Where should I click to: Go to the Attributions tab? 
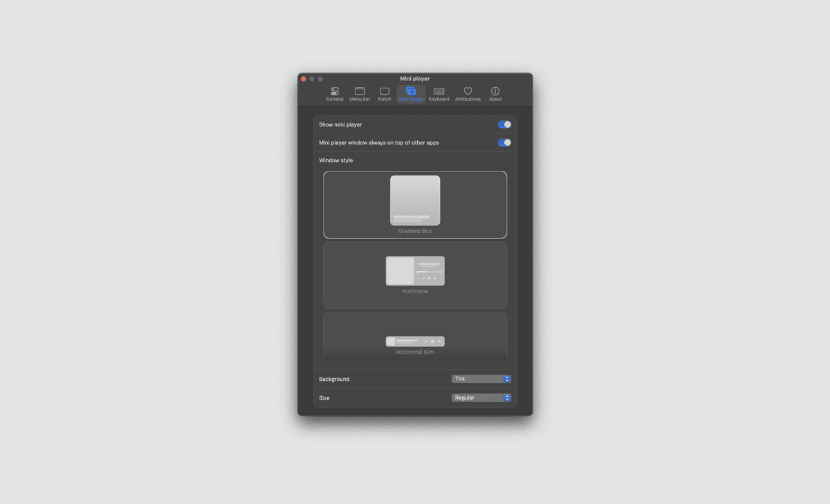[468, 95]
